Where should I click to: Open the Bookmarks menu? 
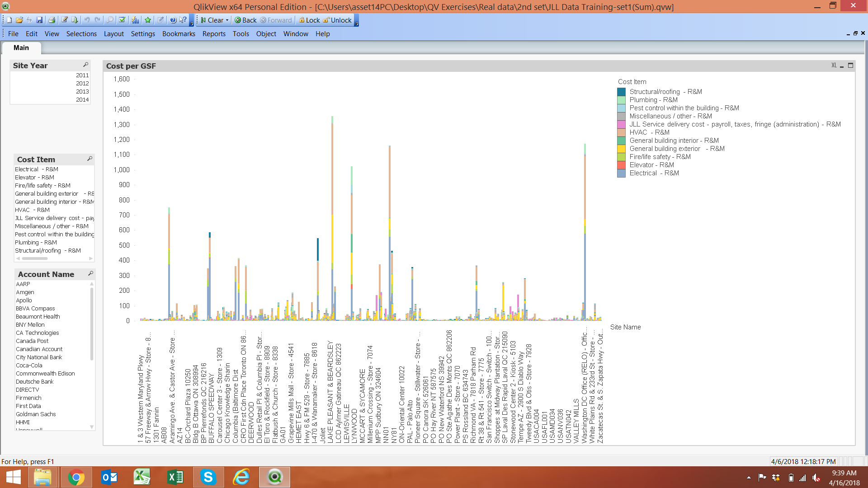tap(179, 34)
